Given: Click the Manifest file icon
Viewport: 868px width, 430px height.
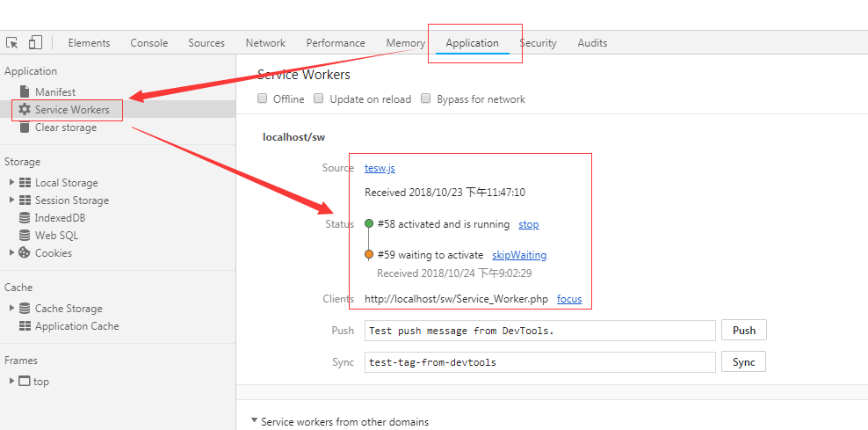Looking at the screenshot, I should coord(25,91).
